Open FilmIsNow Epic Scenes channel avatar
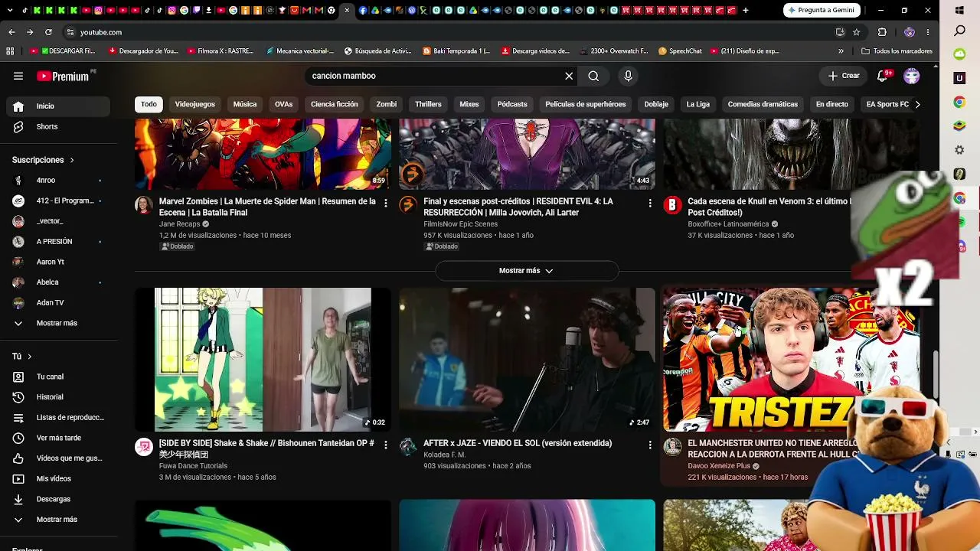This screenshot has width=980, height=551. pos(408,205)
